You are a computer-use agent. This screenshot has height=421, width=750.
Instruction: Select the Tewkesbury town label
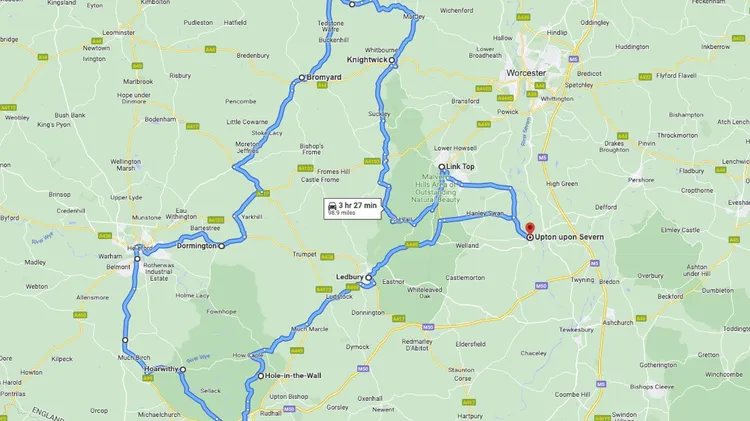pyautogui.click(x=576, y=330)
